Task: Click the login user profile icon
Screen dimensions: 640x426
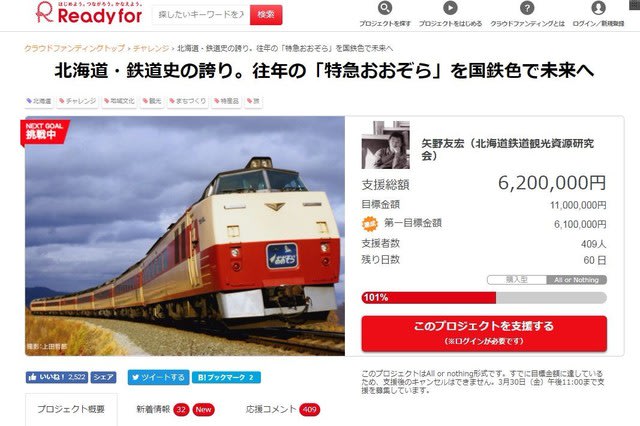Action: pos(598,8)
